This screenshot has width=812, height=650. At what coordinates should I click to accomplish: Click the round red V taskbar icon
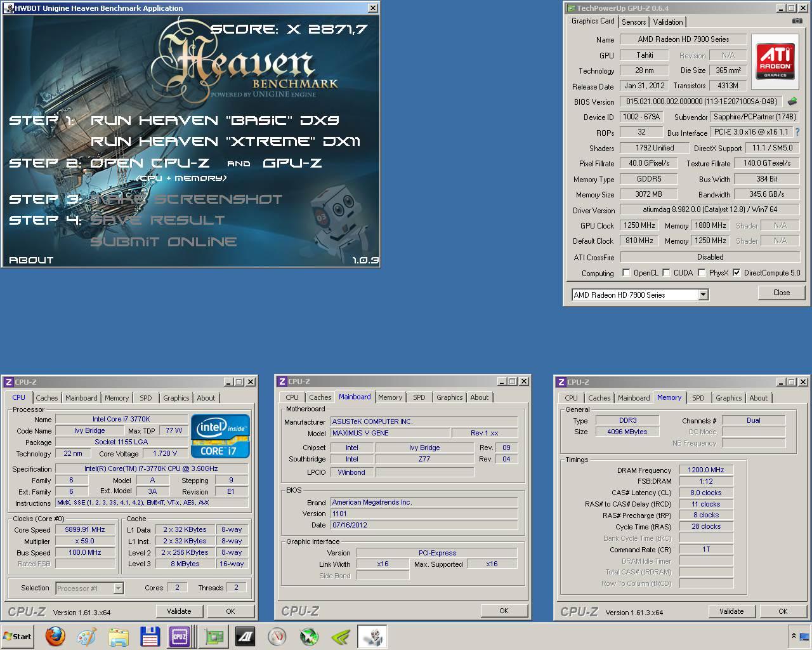pyautogui.click(x=277, y=636)
